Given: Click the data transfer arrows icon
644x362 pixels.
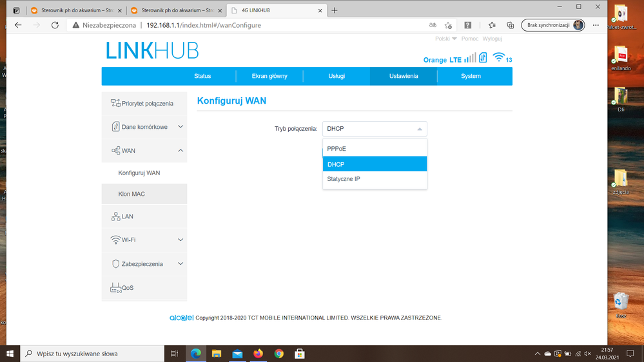Looking at the screenshot, I should point(483,58).
